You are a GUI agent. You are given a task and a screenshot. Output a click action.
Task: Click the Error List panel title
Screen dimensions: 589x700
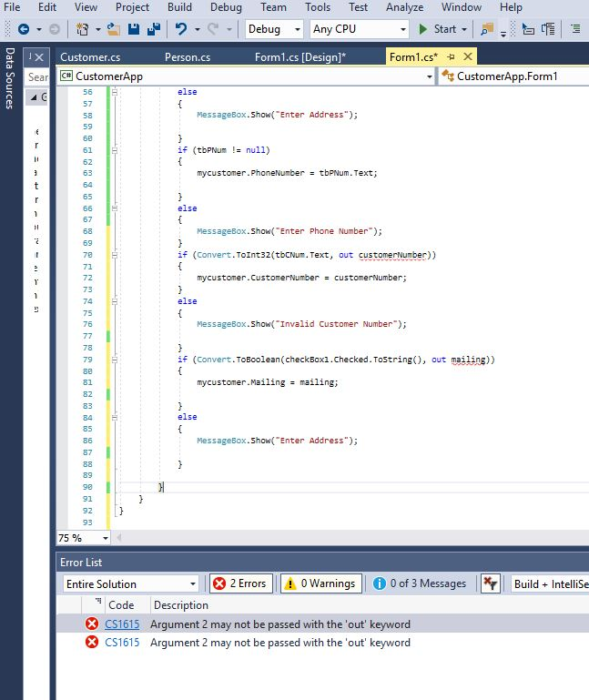81,562
